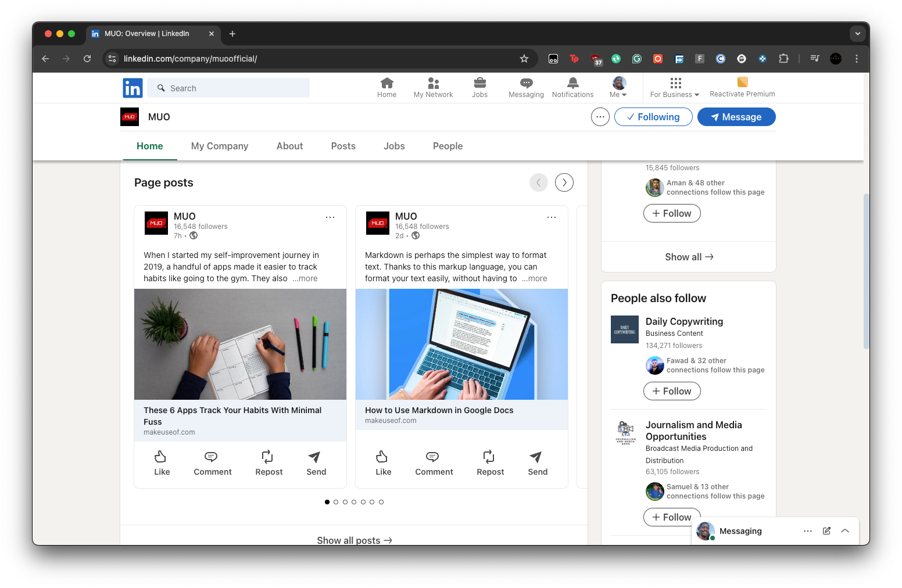Collapse the Messaging panel chevron
Image resolution: width=902 pixels, height=588 pixels.
point(845,530)
